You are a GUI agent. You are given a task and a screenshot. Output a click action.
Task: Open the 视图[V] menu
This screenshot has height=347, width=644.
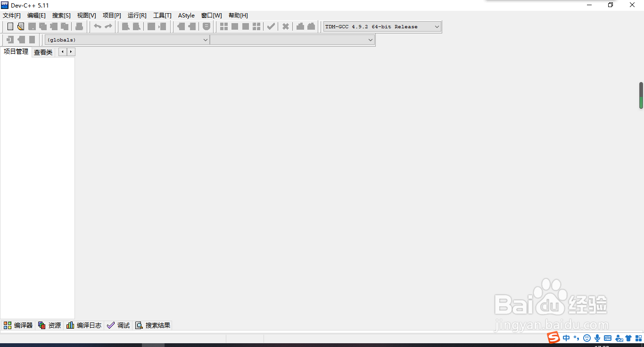click(x=87, y=16)
